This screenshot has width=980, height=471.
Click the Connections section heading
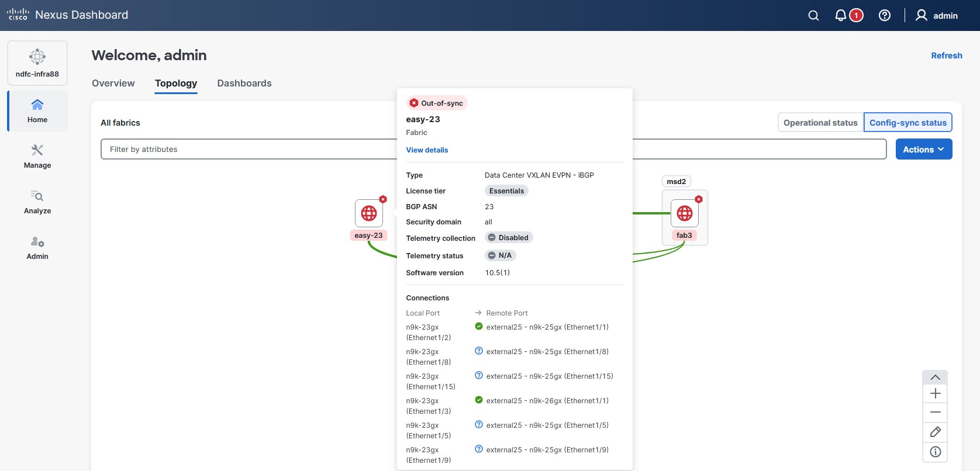coord(427,298)
